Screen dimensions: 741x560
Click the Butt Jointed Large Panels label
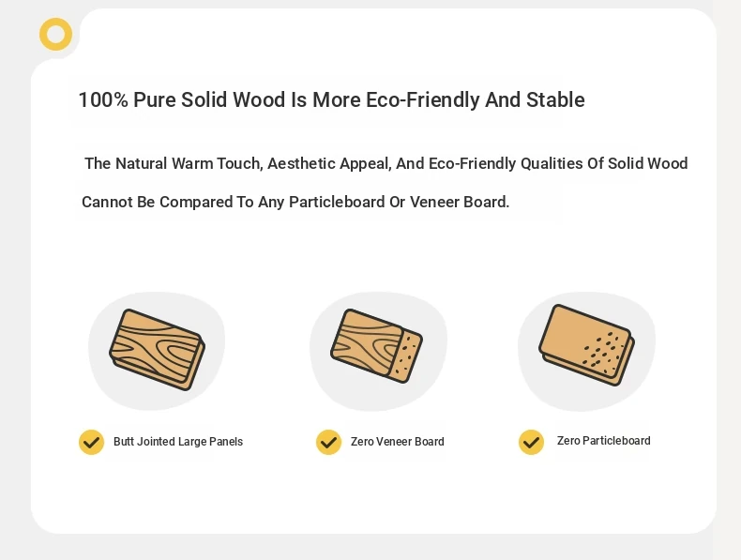coord(178,442)
